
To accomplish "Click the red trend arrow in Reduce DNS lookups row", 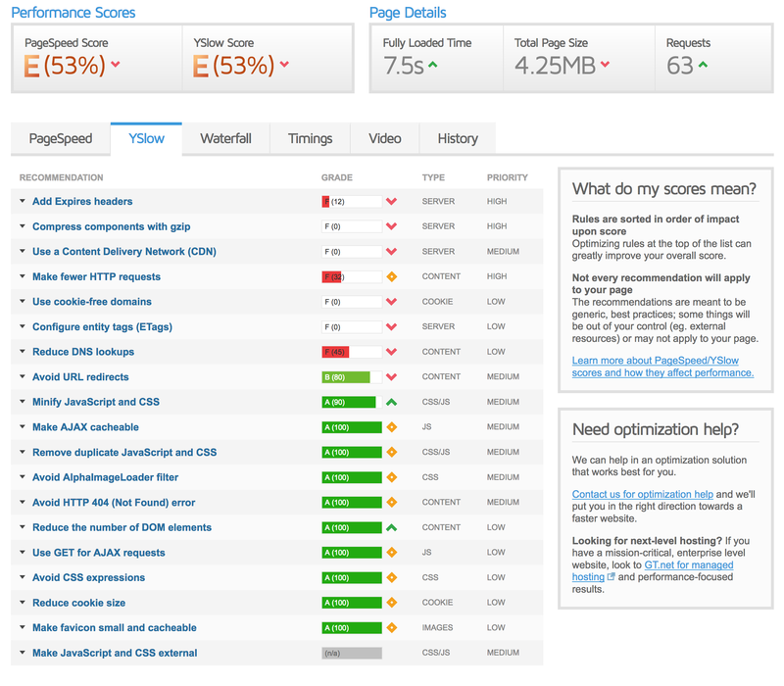I will [391, 352].
